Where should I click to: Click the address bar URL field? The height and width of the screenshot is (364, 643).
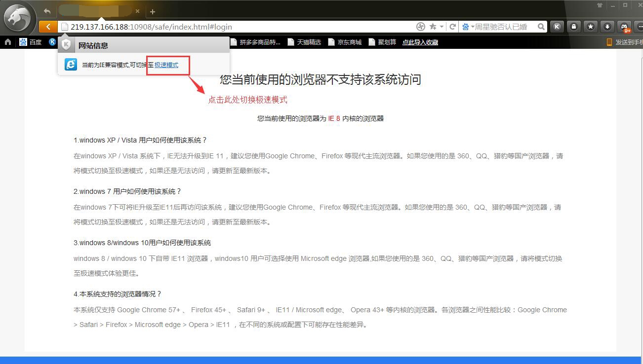click(237, 27)
